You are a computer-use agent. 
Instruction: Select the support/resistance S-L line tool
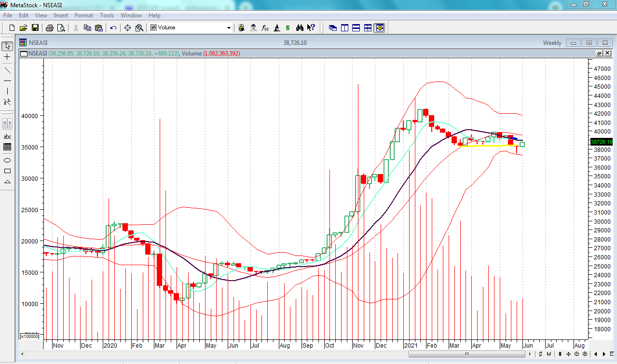tap(7, 102)
